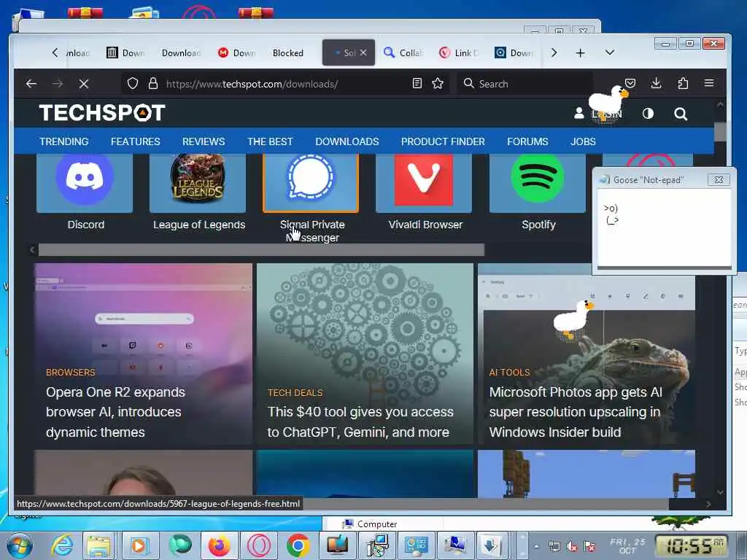Open DOWNLOADS nav menu

pos(347,141)
